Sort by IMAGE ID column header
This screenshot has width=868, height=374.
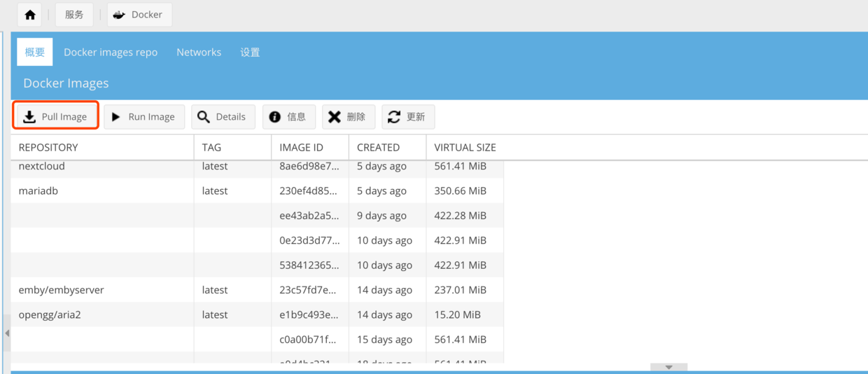click(x=310, y=147)
